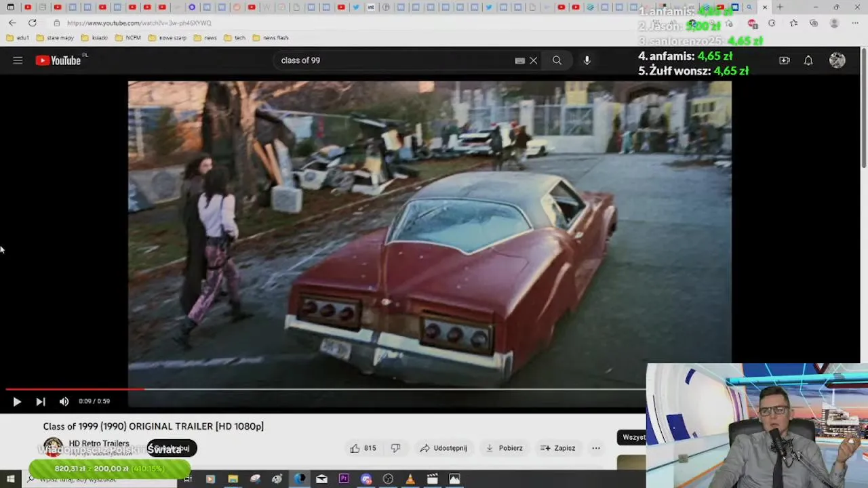Open the Windows Start menu
Screen dimensions: 868x488
[10, 479]
